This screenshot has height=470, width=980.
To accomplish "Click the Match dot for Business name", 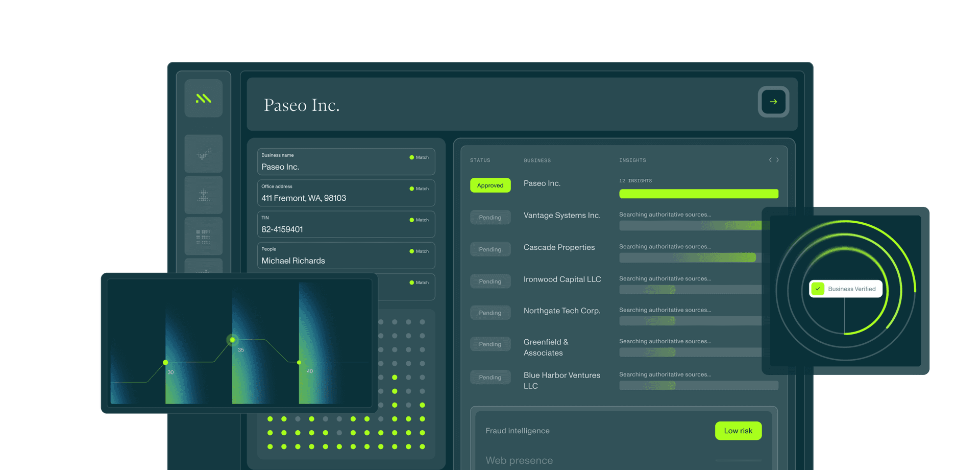I will point(412,157).
